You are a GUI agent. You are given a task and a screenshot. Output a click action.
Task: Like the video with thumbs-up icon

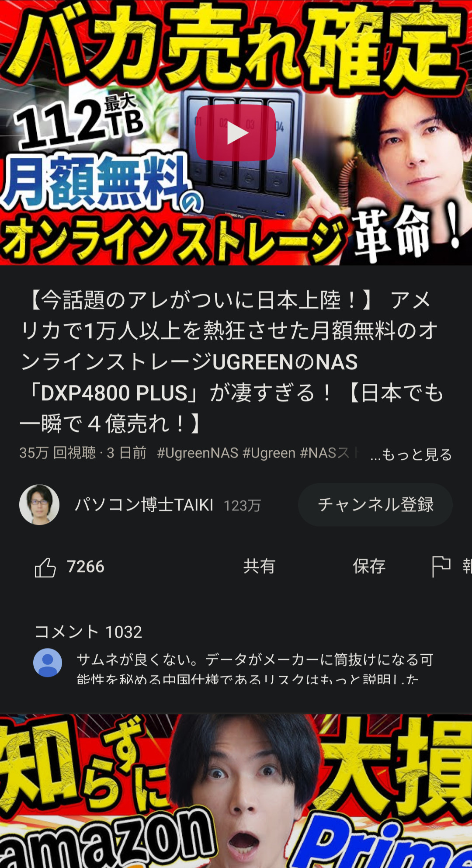[45, 567]
